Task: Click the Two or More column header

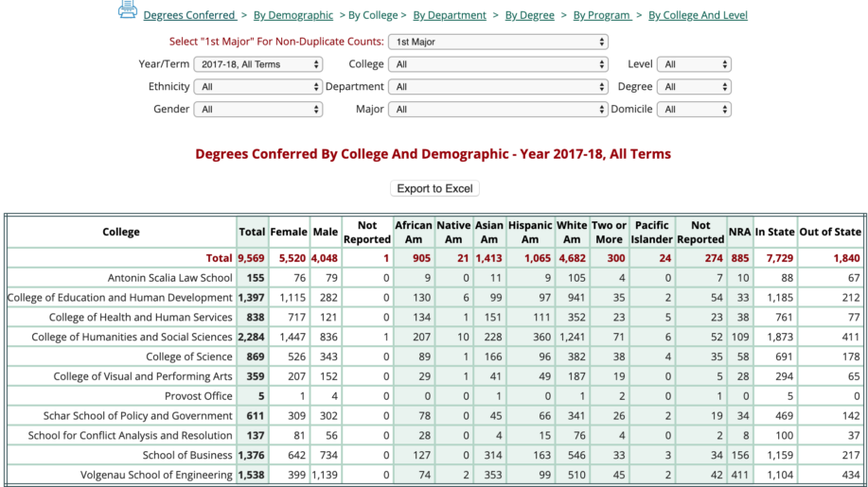Action: (609, 233)
